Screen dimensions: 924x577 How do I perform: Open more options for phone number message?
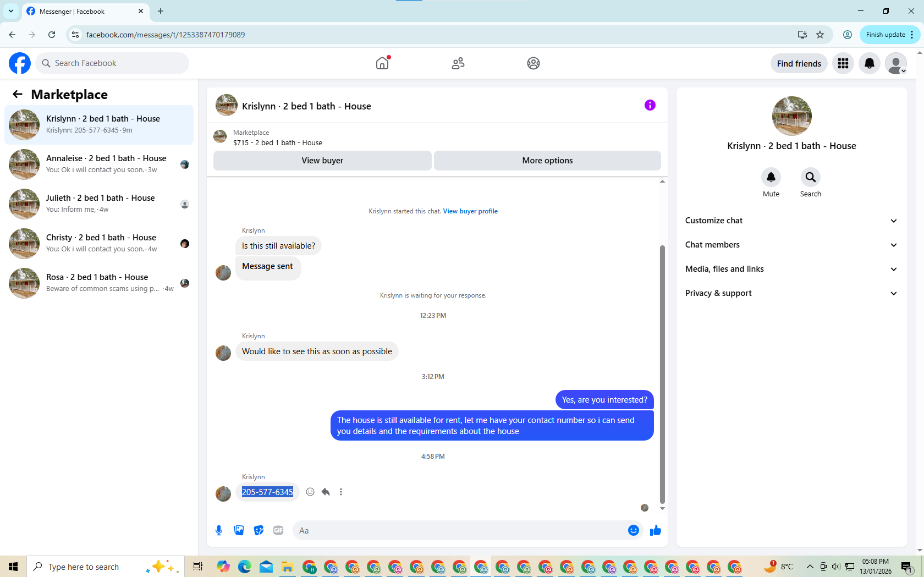[x=341, y=492]
